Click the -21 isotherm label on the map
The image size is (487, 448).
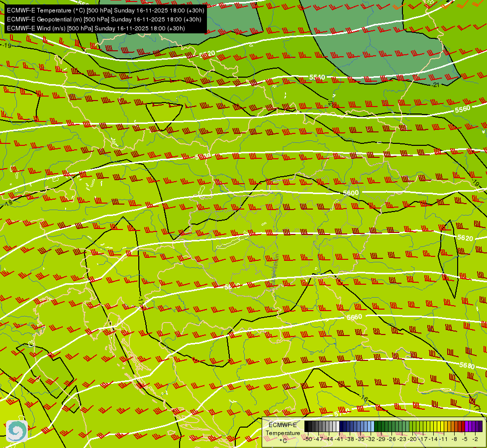(436, 85)
